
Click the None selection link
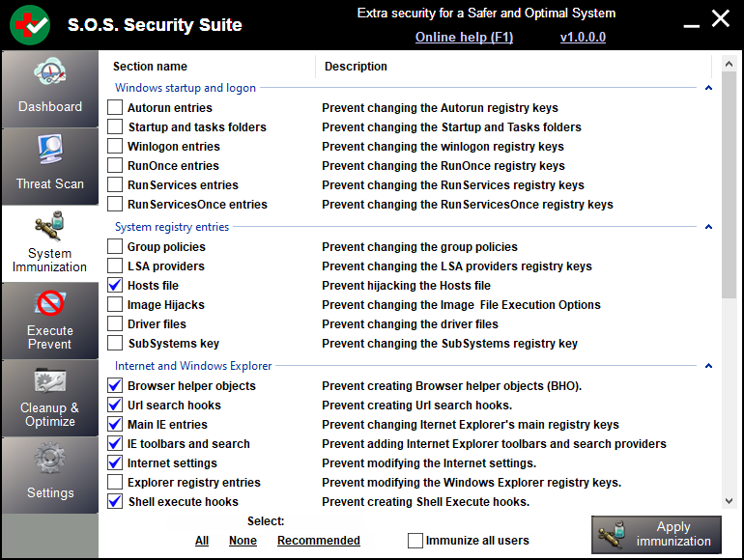click(x=243, y=541)
